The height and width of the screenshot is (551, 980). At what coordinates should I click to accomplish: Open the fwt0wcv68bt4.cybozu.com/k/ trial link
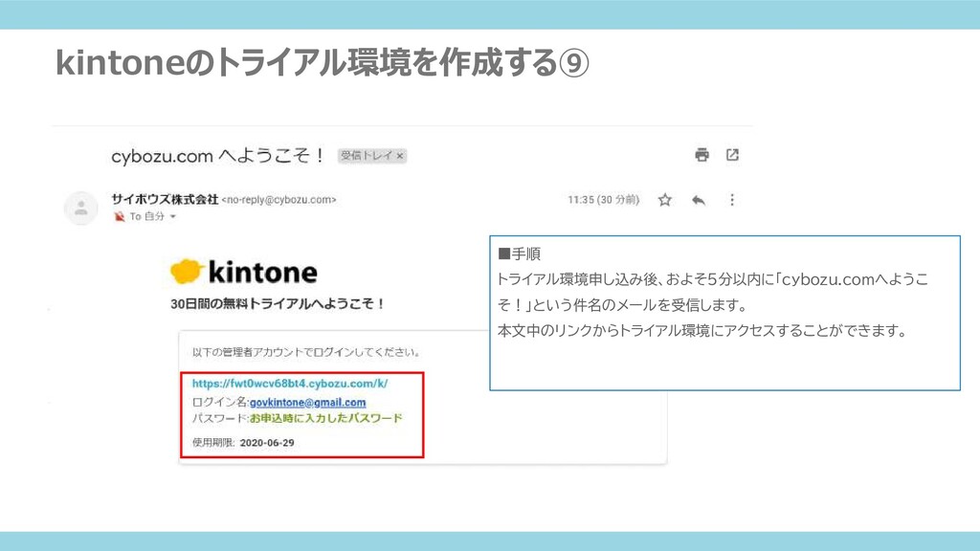tap(290, 384)
